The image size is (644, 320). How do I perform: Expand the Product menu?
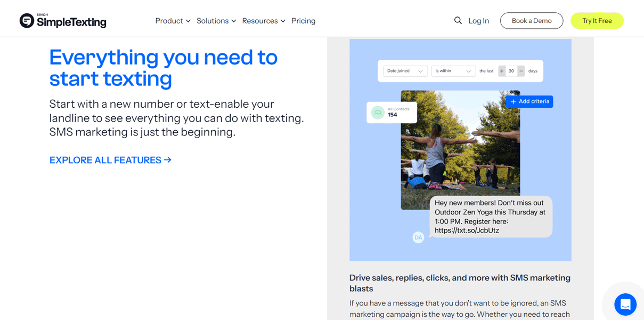(173, 21)
